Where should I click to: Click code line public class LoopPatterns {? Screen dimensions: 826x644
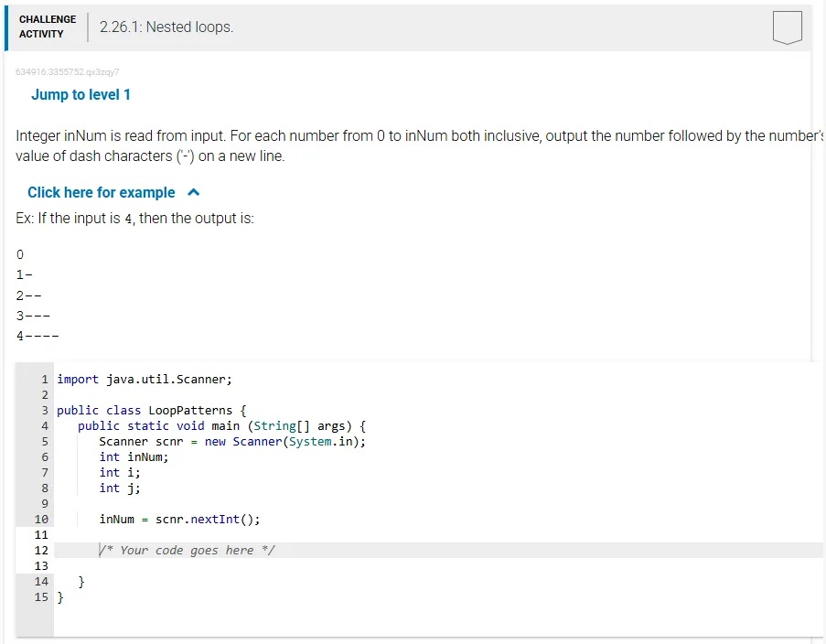[x=152, y=411]
